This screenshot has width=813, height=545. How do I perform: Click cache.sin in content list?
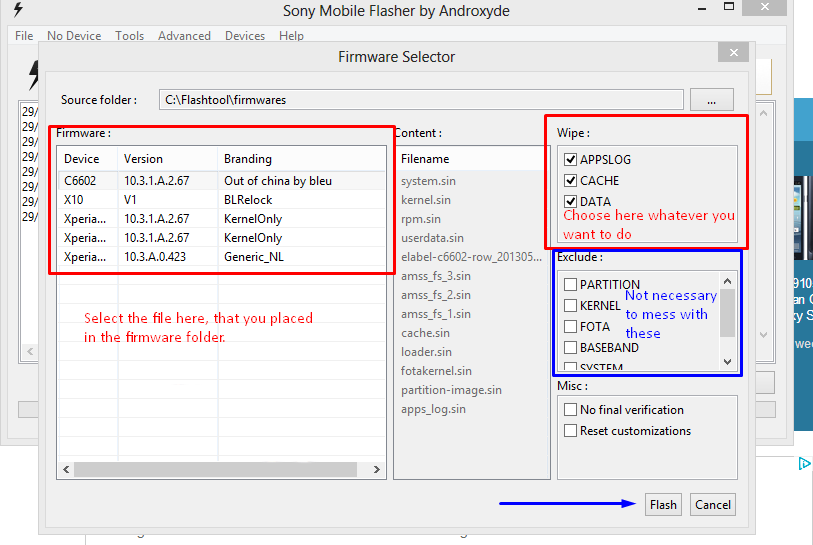[425, 333]
